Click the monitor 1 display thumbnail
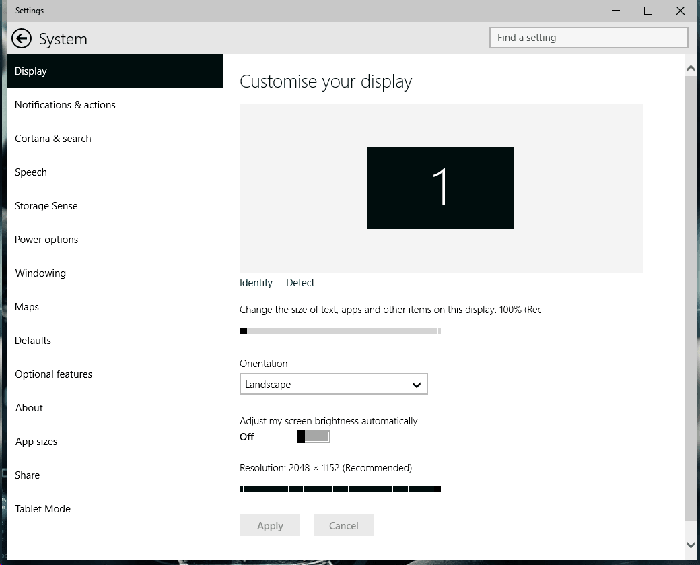The width and height of the screenshot is (700, 565). point(440,188)
